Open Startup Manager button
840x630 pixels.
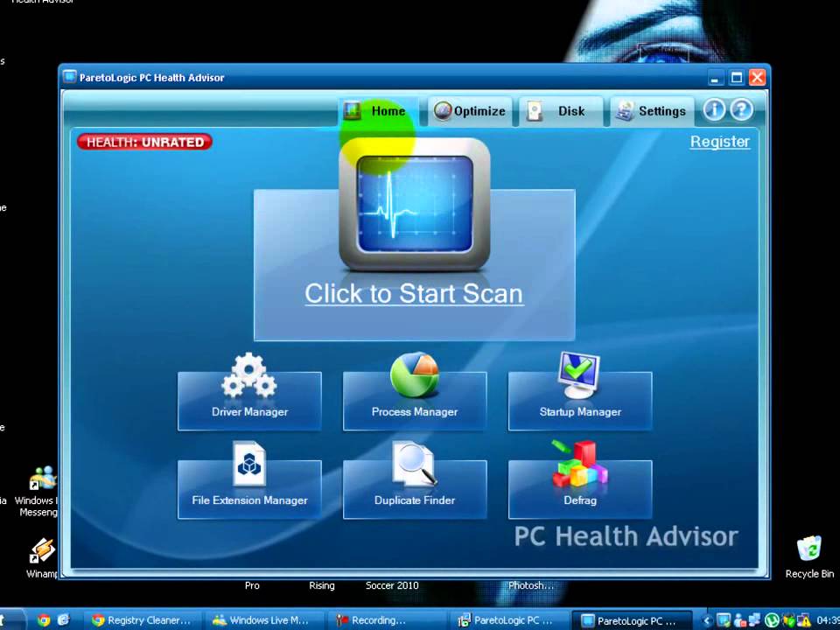pos(580,401)
